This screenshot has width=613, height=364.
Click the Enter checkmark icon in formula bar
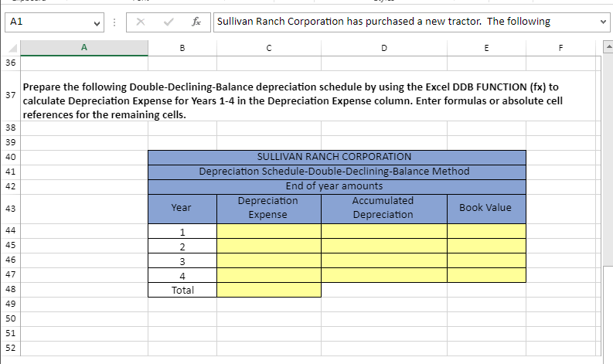(169, 22)
